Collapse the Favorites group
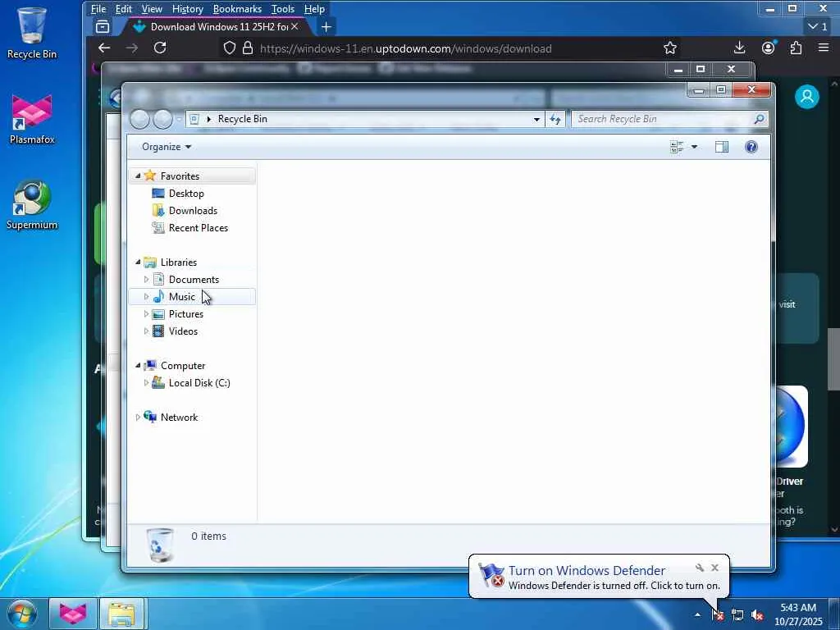This screenshot has width=840, height=630. (138, 176)
